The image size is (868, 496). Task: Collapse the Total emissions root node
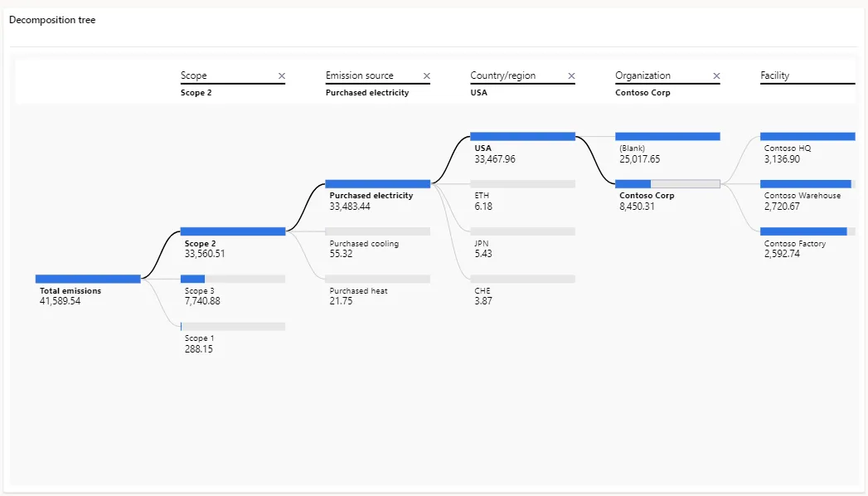click(x=88, y=279)
